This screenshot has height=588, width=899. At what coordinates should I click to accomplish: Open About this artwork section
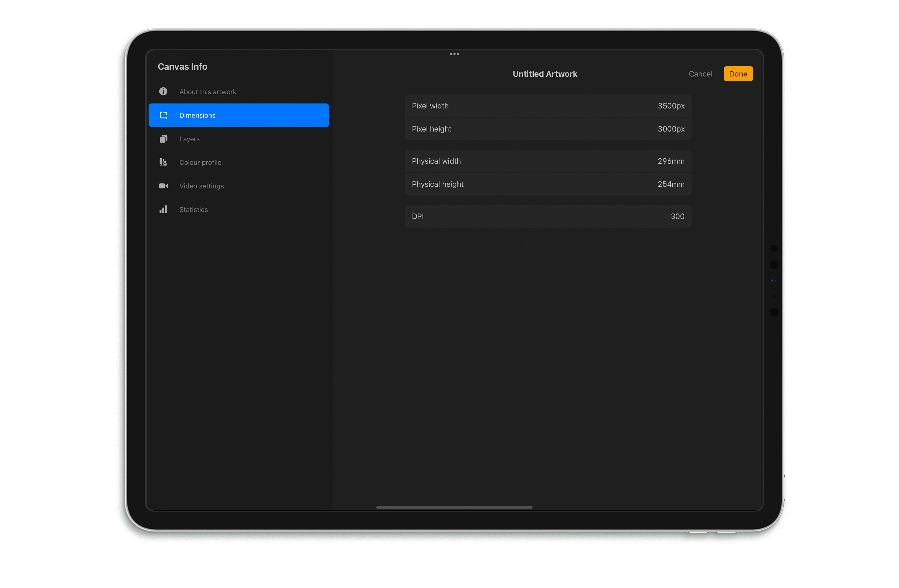point(239,92)
